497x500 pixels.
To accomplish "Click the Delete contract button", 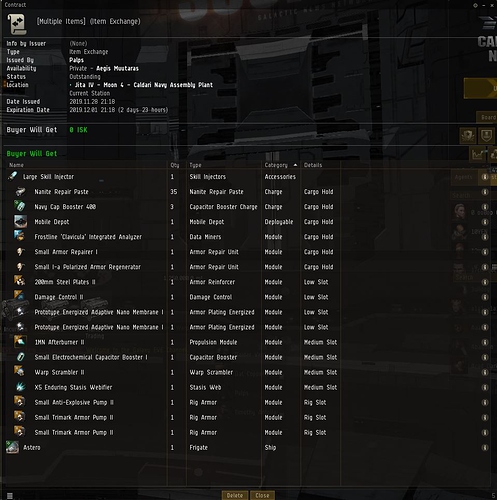I will click(235, 495).
